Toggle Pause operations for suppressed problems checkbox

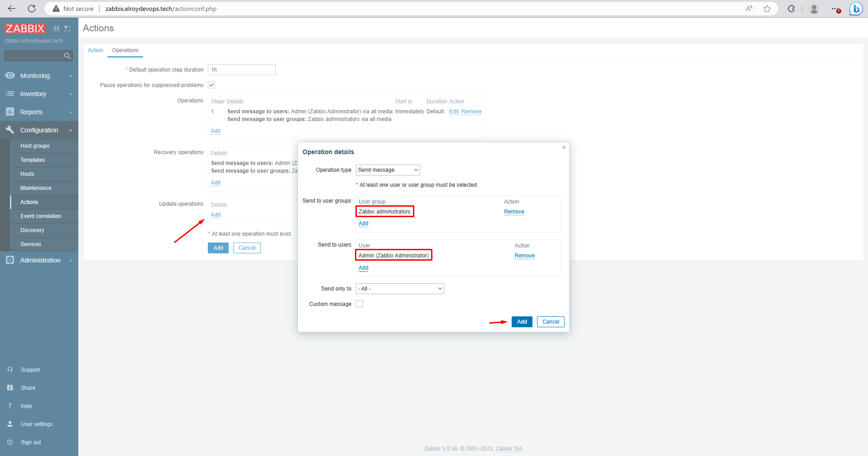click(211, 85)
